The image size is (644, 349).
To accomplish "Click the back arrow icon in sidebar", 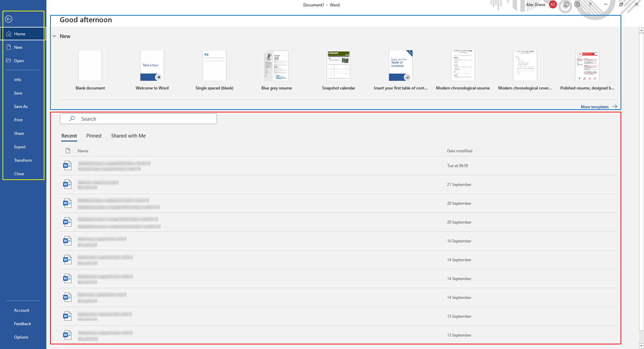I will point(9,19).
